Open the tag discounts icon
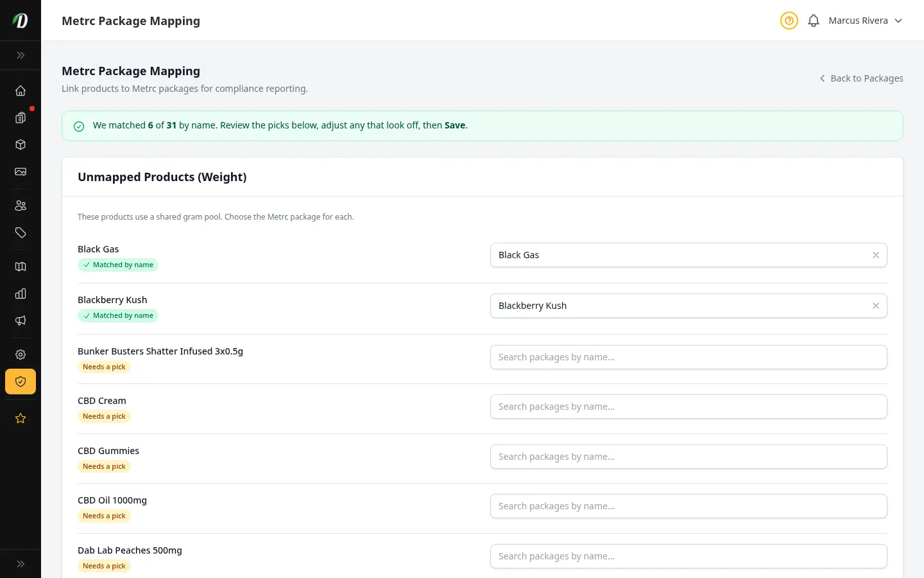Image resolution: width=924 pixels, height=578 pixels. [21, 232]
